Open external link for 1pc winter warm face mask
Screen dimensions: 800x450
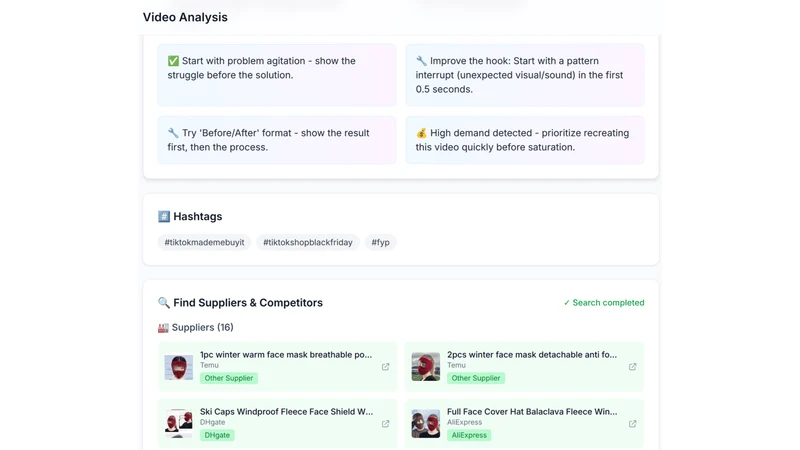tap(385, 366)
